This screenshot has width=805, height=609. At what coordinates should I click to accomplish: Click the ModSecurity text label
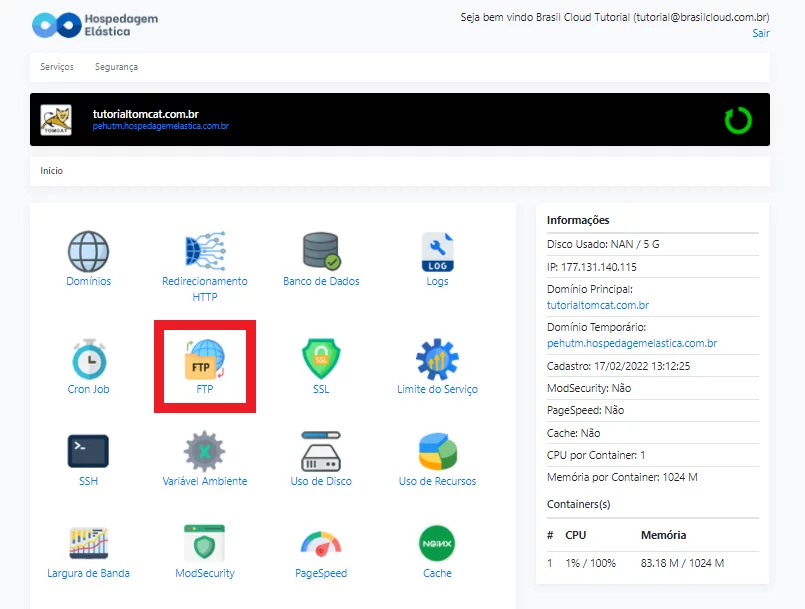tap(205, 573)
